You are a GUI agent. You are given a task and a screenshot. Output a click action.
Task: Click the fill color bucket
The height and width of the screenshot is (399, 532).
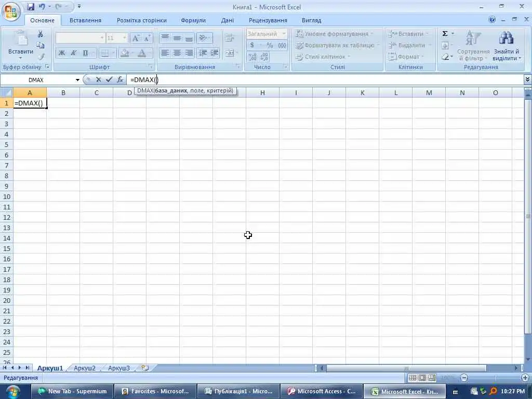[125, 53]
